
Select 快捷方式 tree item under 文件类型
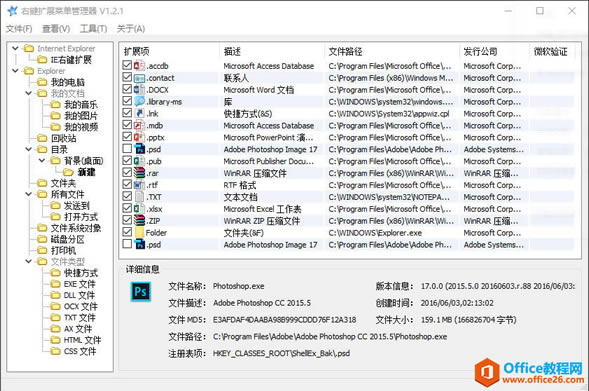[x=81, y=273]
